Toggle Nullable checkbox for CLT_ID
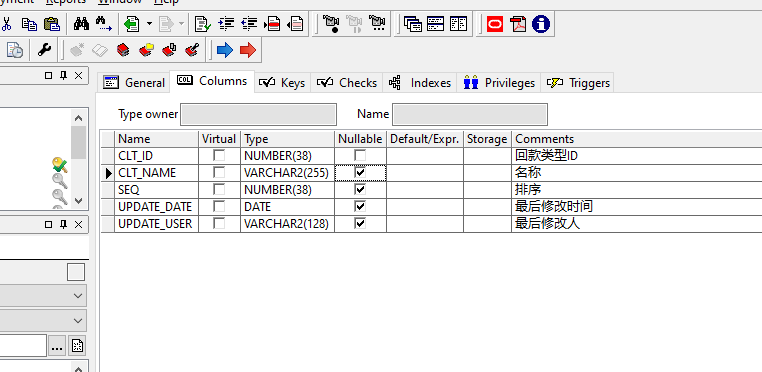This screenshot has height=372, width=762. 360,156
